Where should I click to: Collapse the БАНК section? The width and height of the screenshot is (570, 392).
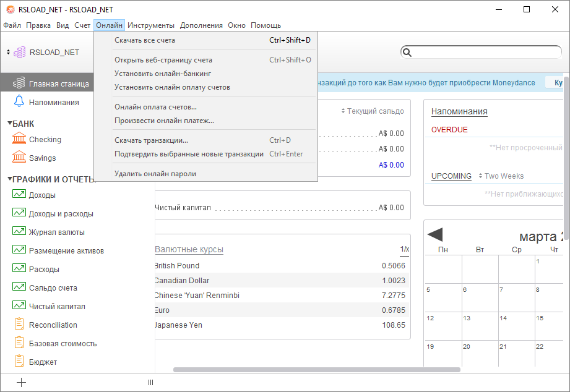click(10, 123)
